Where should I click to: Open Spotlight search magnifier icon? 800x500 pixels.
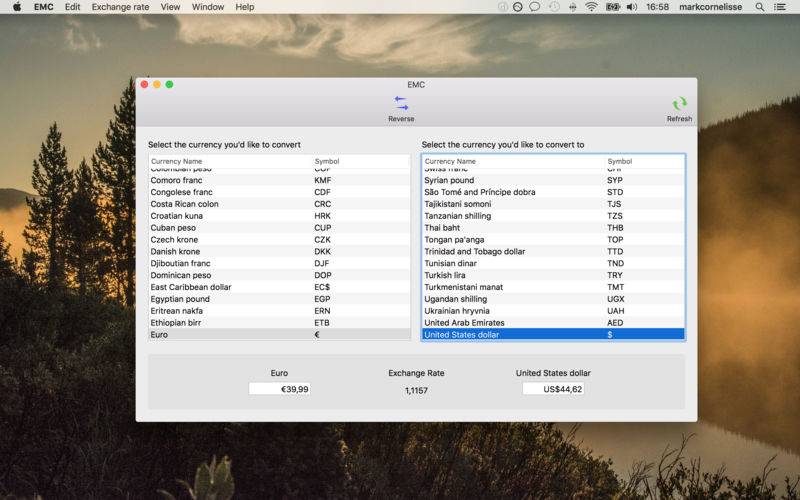click(760, 7)
